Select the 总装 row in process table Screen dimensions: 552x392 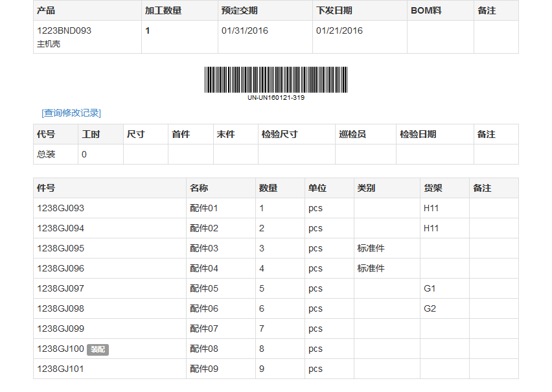coord(46,154)
